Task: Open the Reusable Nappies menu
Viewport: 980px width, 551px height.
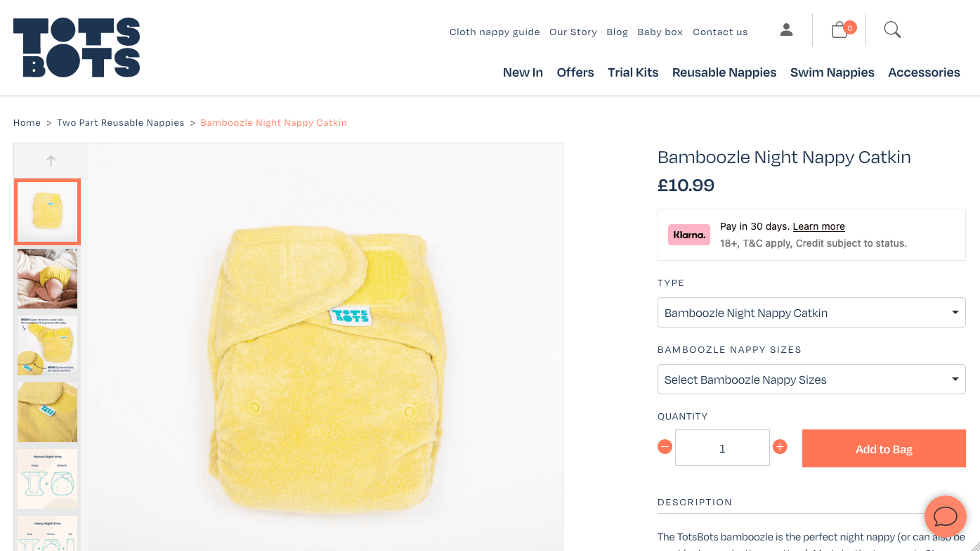Action: click(x=724, y=72)
